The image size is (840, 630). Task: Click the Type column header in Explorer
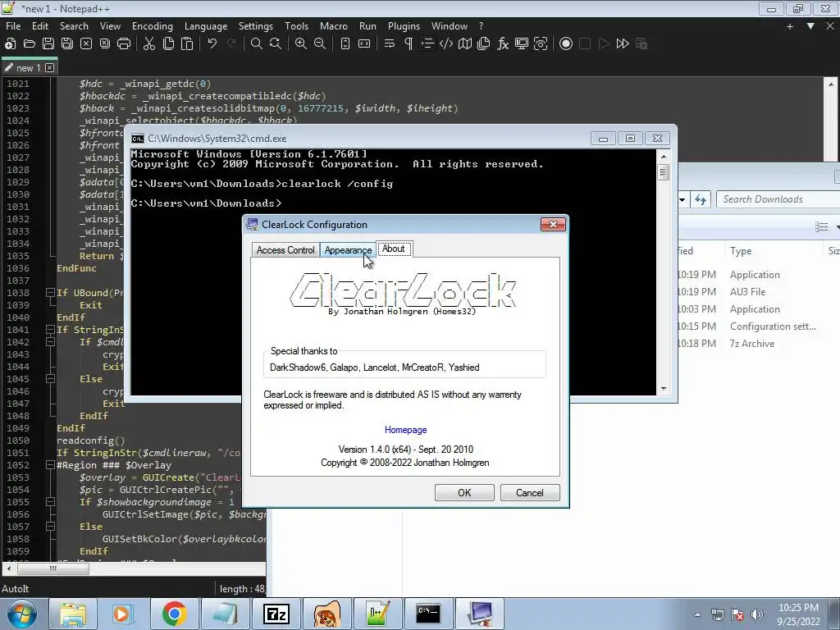point(741,251)
